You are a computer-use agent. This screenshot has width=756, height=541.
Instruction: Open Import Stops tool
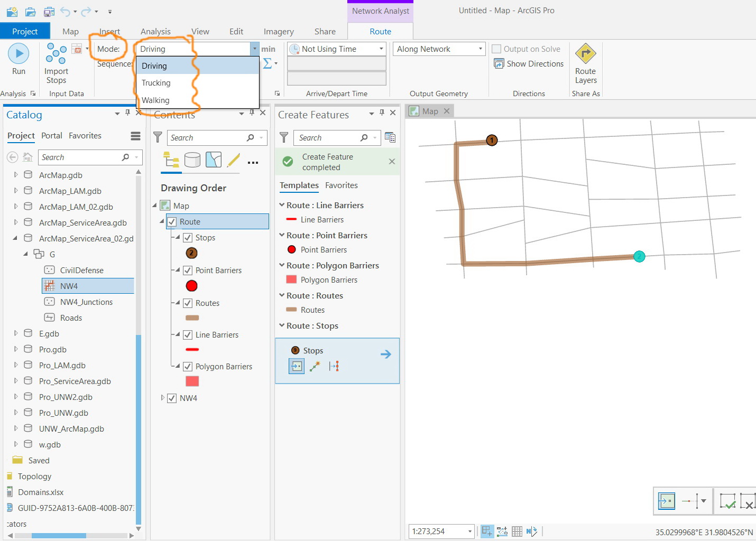click(56, 64)
